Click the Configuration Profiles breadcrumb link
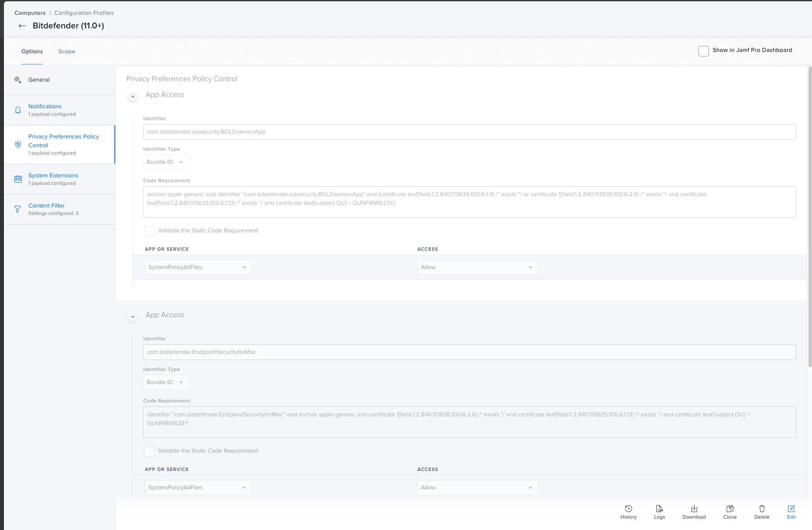Viewport: 812px width, 530px height. pyautogui.click(x=84, y=13)
